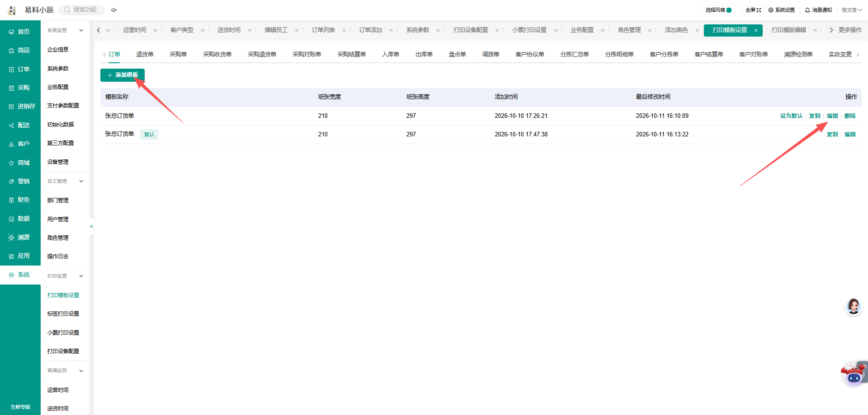Toggle 全屏 fullscreen mode
Viewport: 868px width, 415px height.
(753, 10)
